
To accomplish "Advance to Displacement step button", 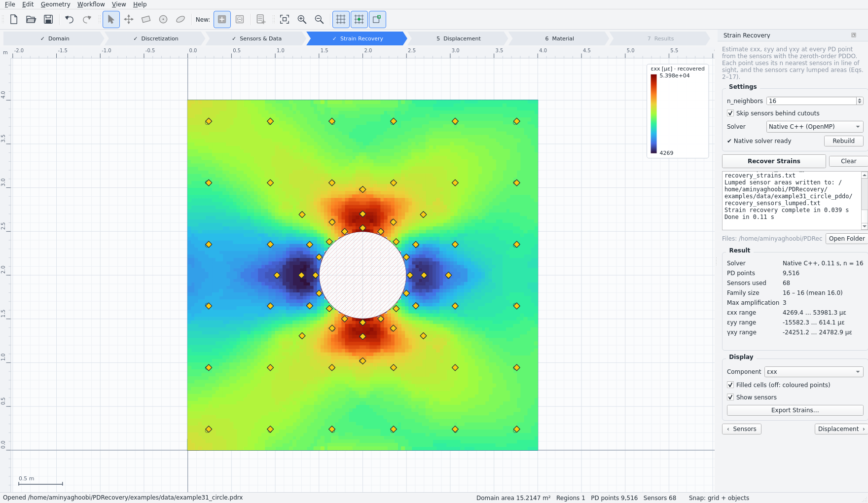I will (841, 429).
